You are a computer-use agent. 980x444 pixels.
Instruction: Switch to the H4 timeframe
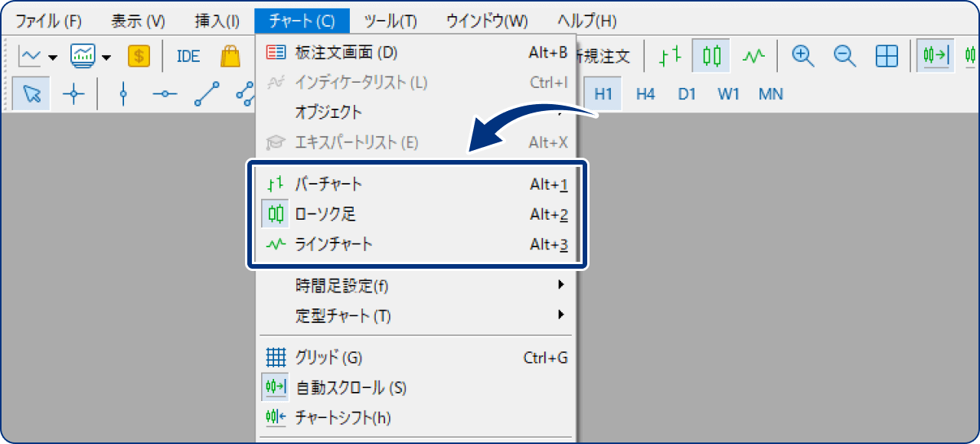click(645, 93)
